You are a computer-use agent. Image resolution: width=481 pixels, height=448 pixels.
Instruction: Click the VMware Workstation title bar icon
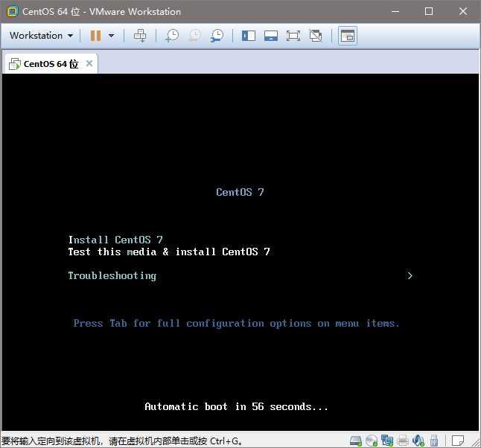coord(12,12)
